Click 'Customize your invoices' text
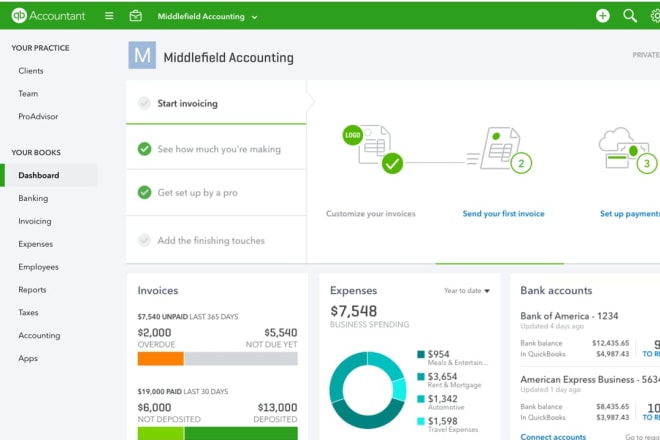Image resolution: width=660 pixels, height=440 pixels. pos(371,213)
